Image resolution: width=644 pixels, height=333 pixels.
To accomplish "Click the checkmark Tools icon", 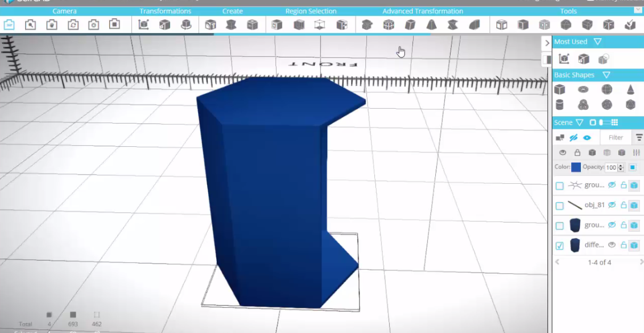I will tap(630, 24).
